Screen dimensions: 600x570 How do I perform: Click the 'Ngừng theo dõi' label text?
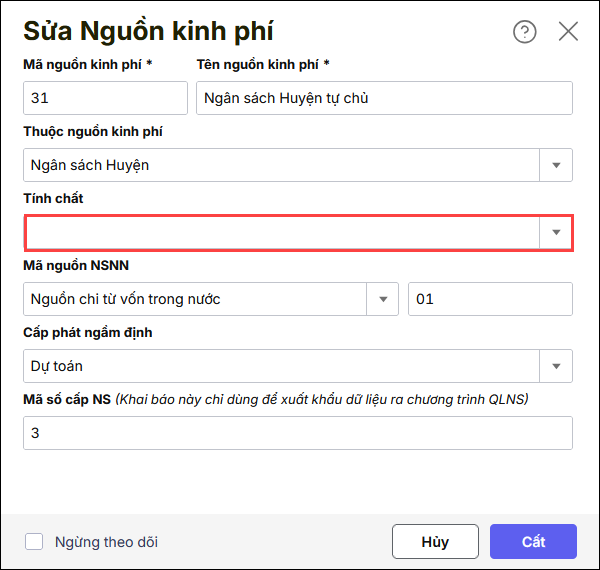point(106,542)
